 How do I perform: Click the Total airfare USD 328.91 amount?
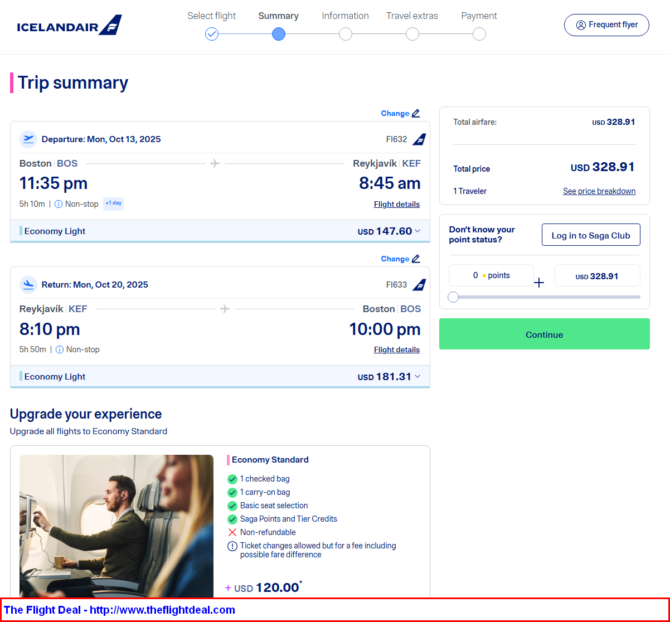coord(614,122)
